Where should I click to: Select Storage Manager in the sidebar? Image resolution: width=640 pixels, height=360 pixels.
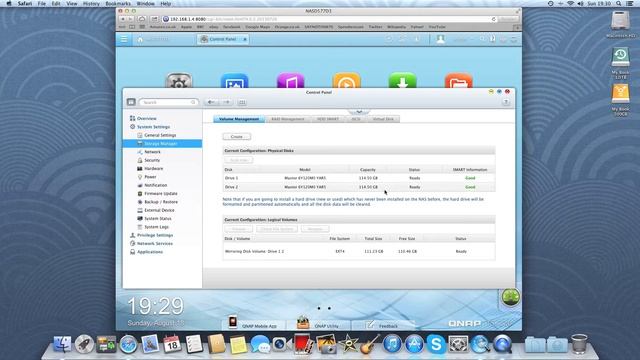(x=162, y=144)
